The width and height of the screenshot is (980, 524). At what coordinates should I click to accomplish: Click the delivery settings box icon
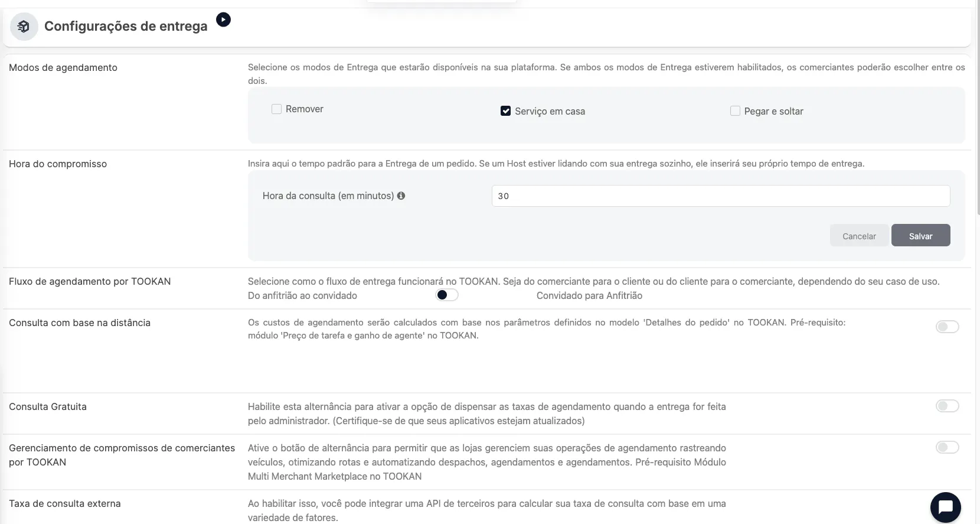click(24, 27)
